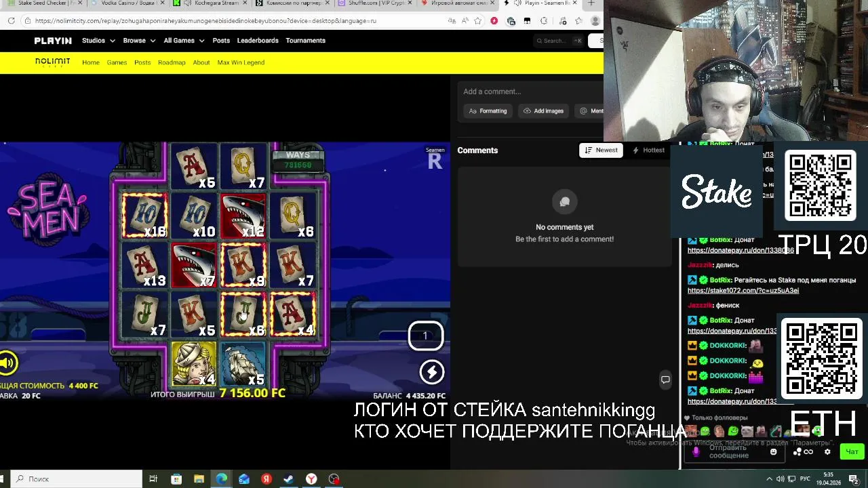Image resolution: width=868 pixels, height=488 pixels.
Task: Open the browser profile avatar icon
Action: (595, 21)
